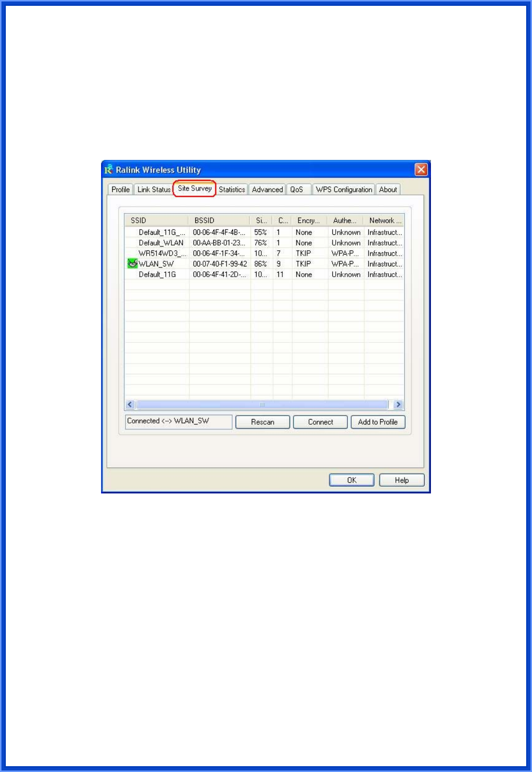This screenshot has width=532, height=772.
Task: Click WPA-P... authentication in the WLAN_SW row
Action: point(345,264)
